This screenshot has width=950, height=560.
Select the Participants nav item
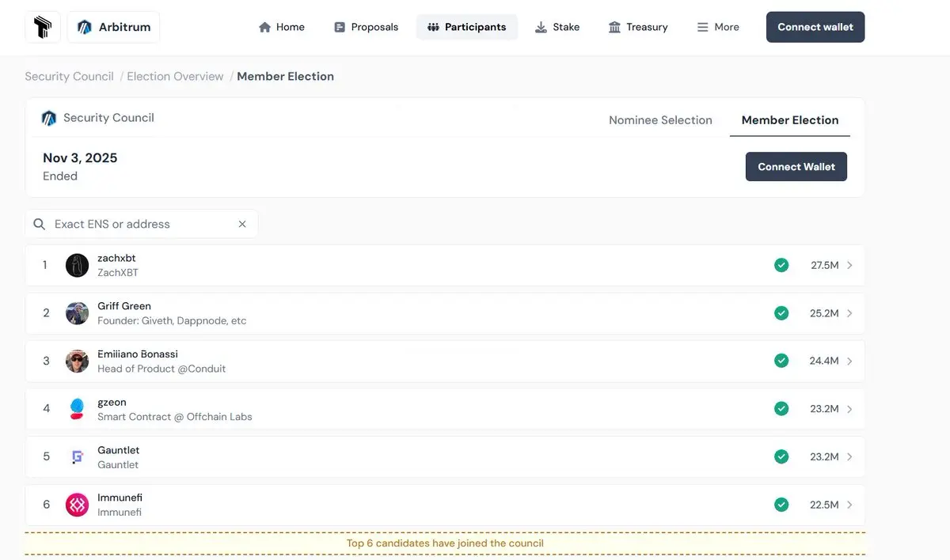point(467,27)
